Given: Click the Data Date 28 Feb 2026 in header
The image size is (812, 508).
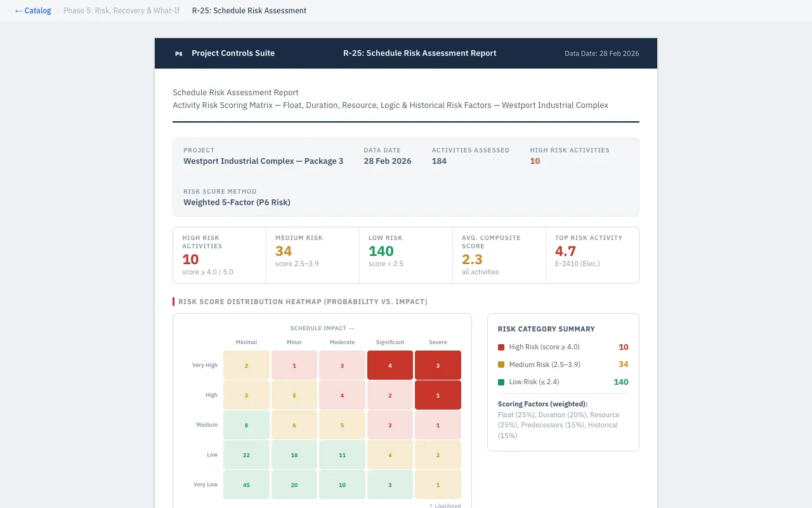Looking at the screenshot, I should (x=601, y=53).
